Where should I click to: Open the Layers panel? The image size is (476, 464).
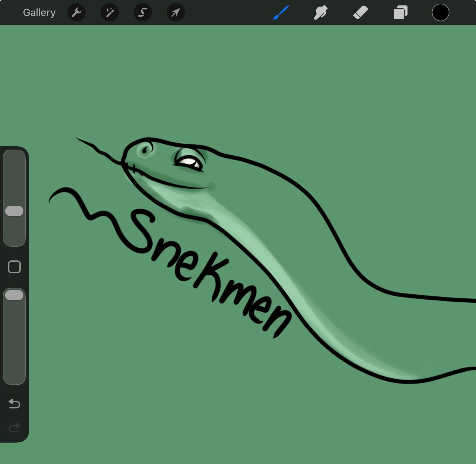coord(400,13)
